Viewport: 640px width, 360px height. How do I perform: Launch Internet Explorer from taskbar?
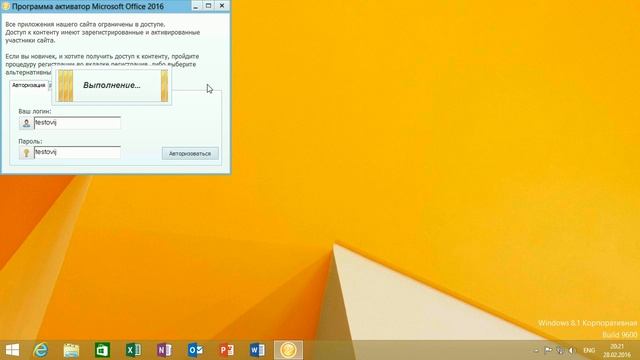pos(40,350)
